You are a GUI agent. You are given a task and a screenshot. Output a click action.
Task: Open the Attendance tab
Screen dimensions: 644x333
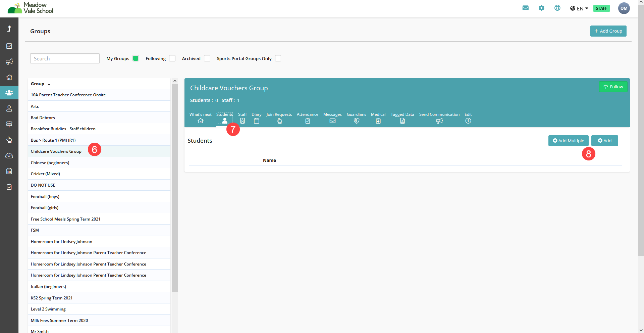(x=308, y=118)
